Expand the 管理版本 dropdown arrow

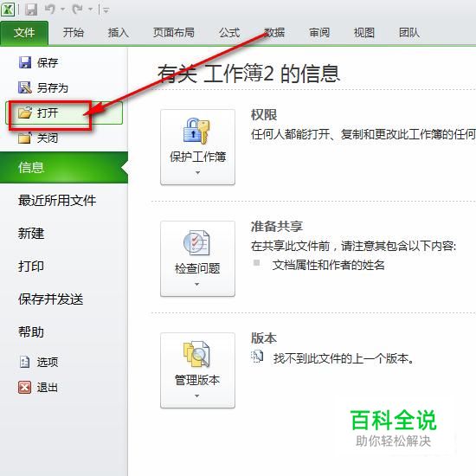click(x=197, y=396)
